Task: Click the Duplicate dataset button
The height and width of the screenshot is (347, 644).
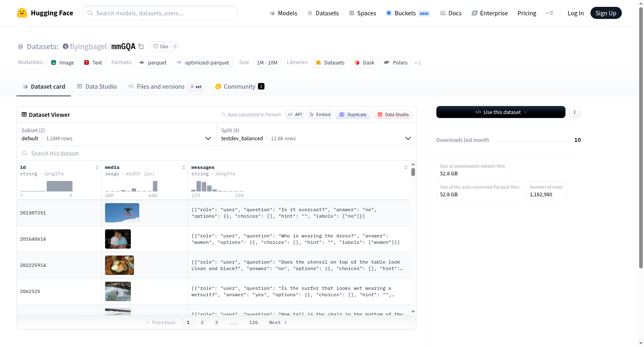Action: [x=353, y=114]
